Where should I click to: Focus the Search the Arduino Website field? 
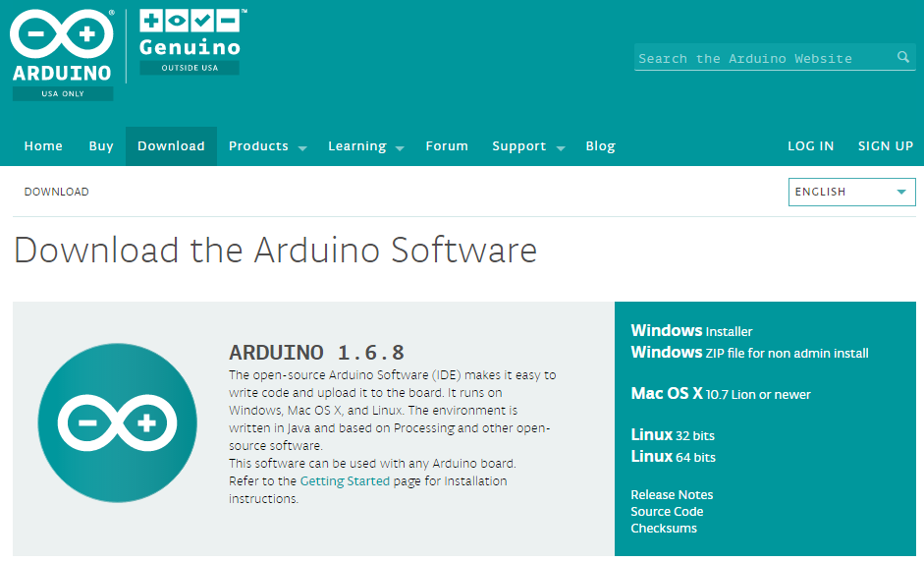coord(775,58)
